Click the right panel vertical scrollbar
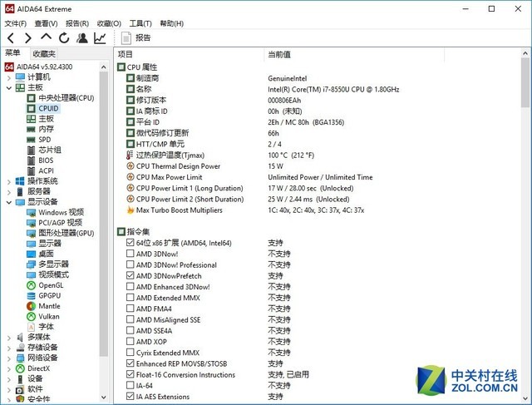This screenshot has width=532, height=405. coord(525,249)
